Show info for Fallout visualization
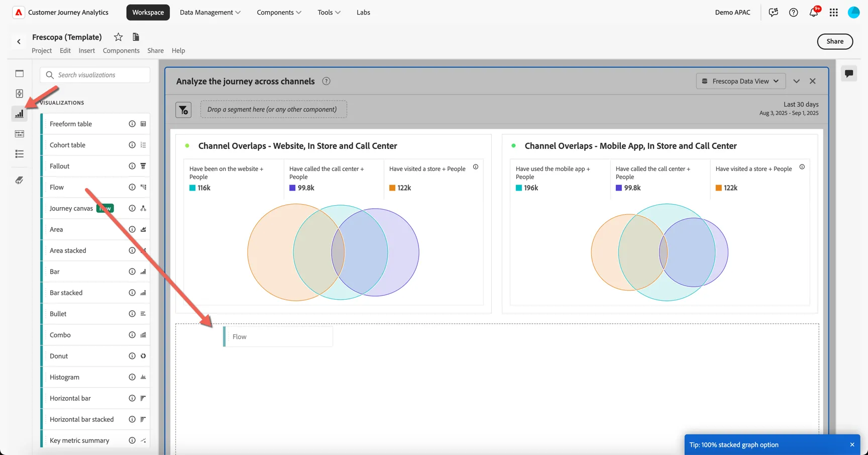 pyautogui.click(x=132, y=166)
